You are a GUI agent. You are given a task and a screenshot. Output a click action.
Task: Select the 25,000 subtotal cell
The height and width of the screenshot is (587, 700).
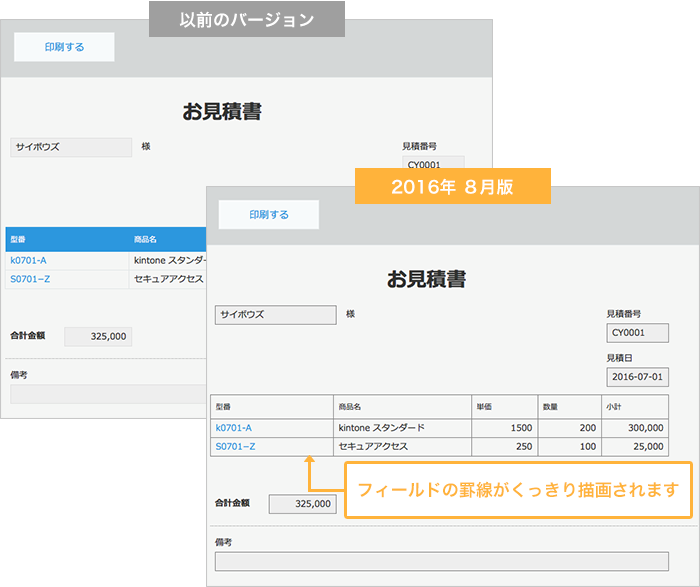[634, 446]
